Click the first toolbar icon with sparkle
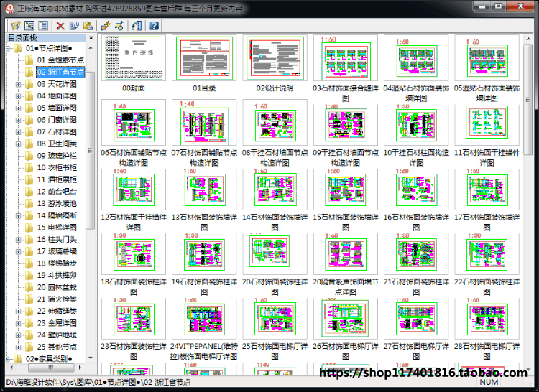The image size is (539, 392). tap(15, 26)
